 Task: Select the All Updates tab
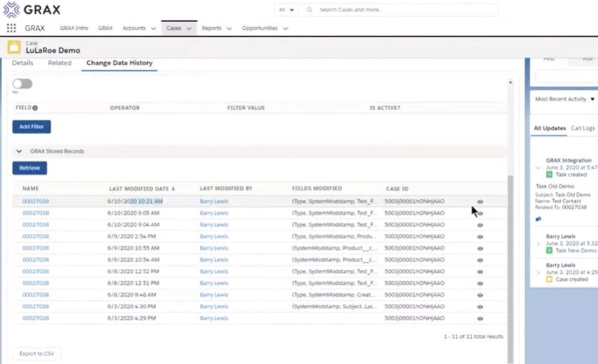pos(549,128)
